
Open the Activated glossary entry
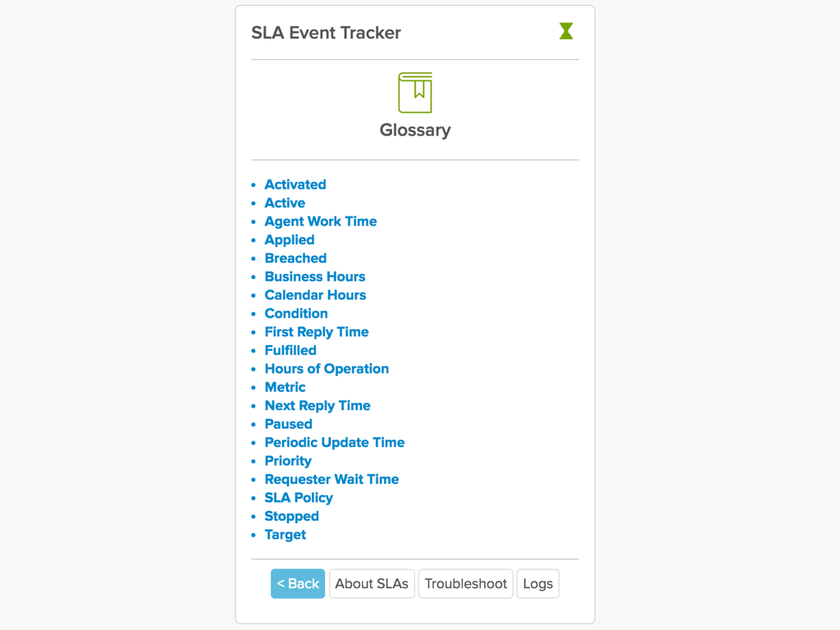pos(295,185)
